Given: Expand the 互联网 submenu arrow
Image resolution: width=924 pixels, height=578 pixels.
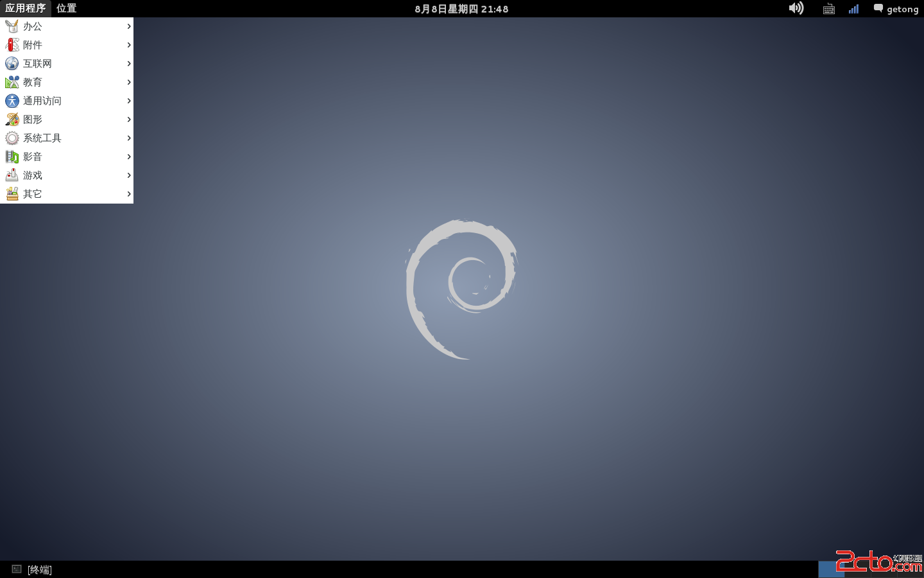Looking at the screenshot, I should coord(129,64).
